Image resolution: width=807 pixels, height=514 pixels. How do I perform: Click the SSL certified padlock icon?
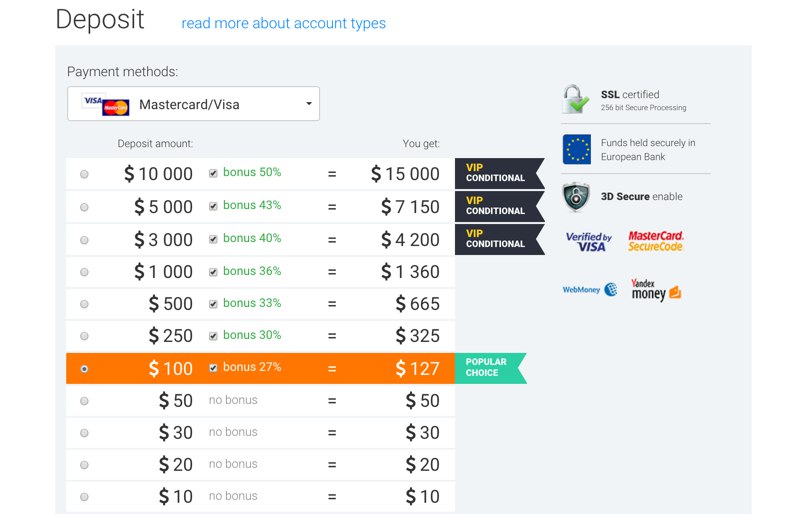[x=576, y=99]
